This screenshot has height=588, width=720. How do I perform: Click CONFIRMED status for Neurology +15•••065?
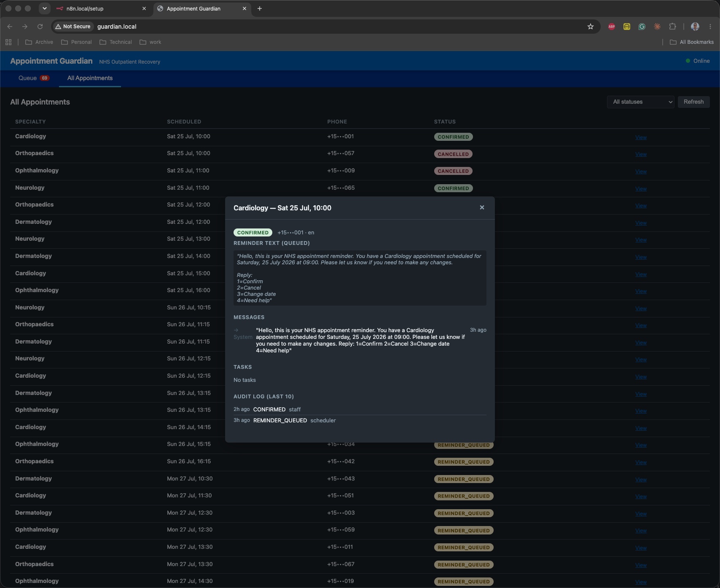[x=453, y=188]
